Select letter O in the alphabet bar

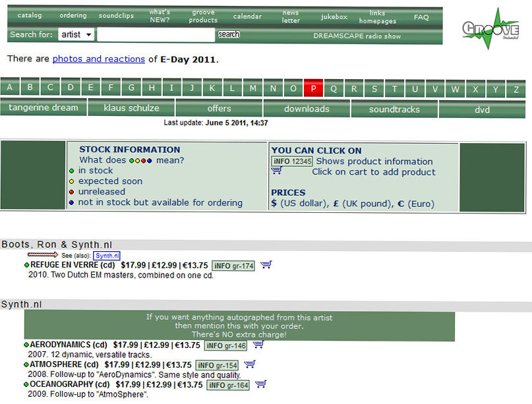pos(293,88)
